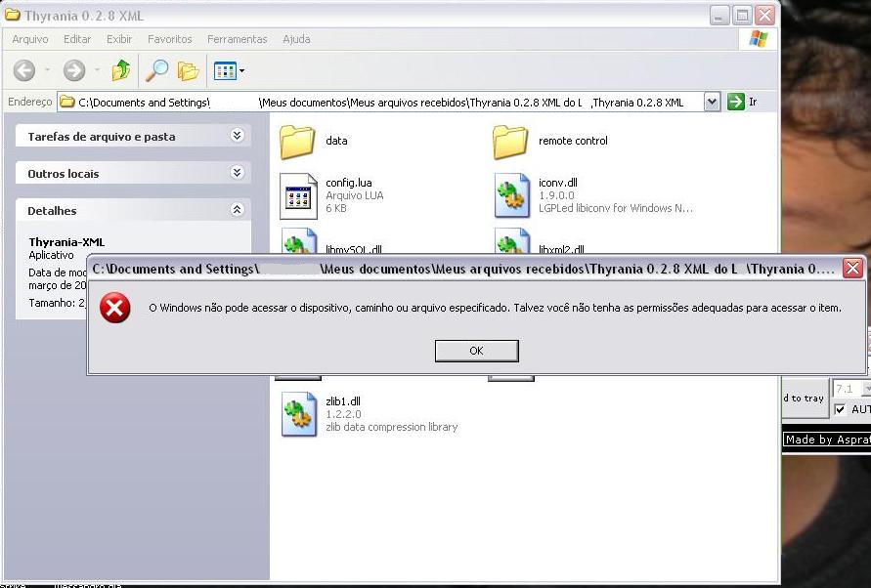Click the '1.2.2.0' version text
This screenshot has height=588, width=871.
click(x=343, y=414)
